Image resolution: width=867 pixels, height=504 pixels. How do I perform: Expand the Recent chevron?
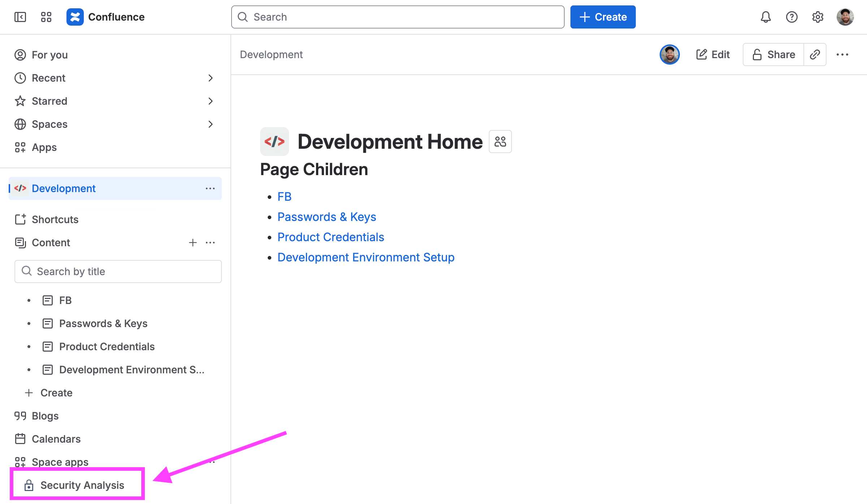(x=211, y=78)
